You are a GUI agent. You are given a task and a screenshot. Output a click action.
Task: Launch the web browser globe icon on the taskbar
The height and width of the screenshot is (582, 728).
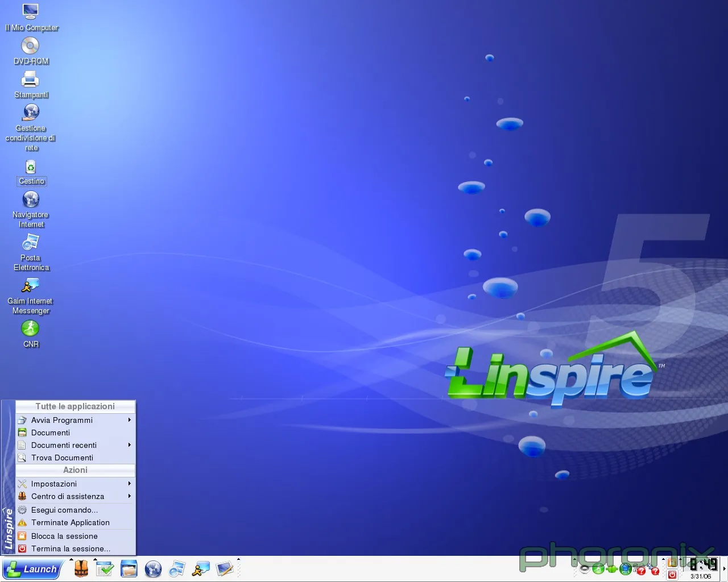[153, 569]
